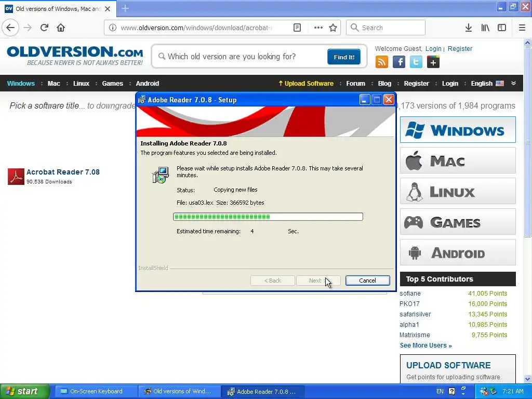Open Firefox library icon

[485, 28]
